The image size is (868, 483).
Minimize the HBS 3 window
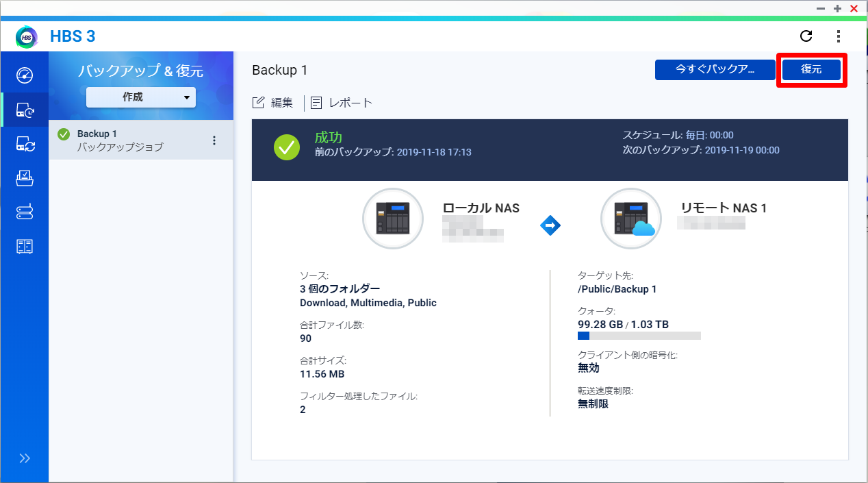pyautogui.click(x=821, y=9)
